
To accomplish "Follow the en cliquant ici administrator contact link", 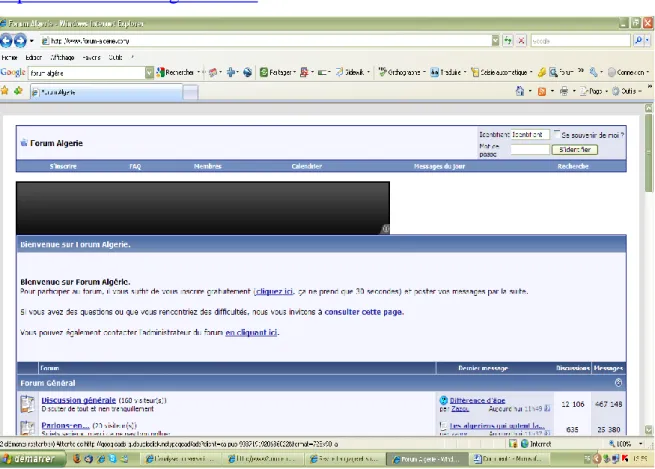I will click(x=251, y=332).
